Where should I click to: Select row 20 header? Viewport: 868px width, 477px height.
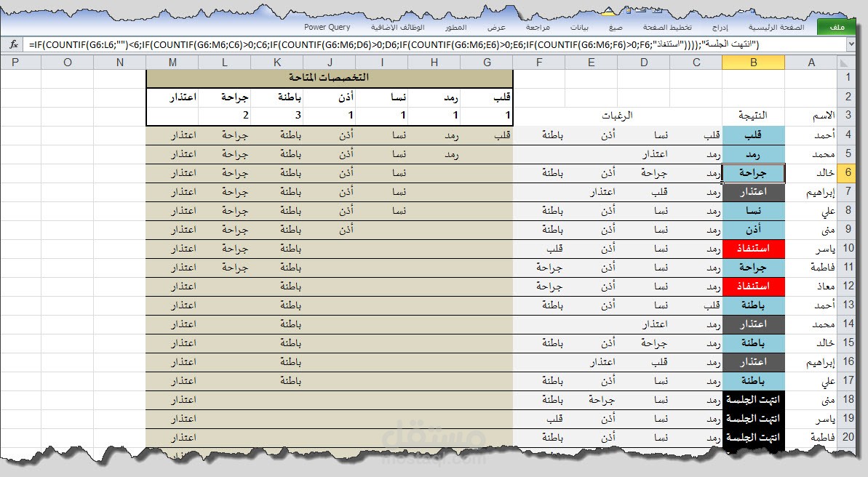click(x=848, y=436)
